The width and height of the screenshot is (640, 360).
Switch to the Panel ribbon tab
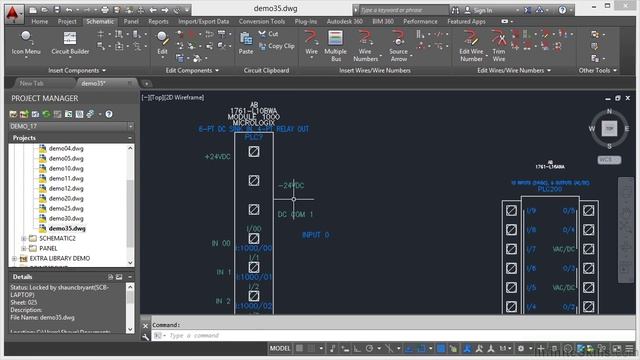coord(131,22)
